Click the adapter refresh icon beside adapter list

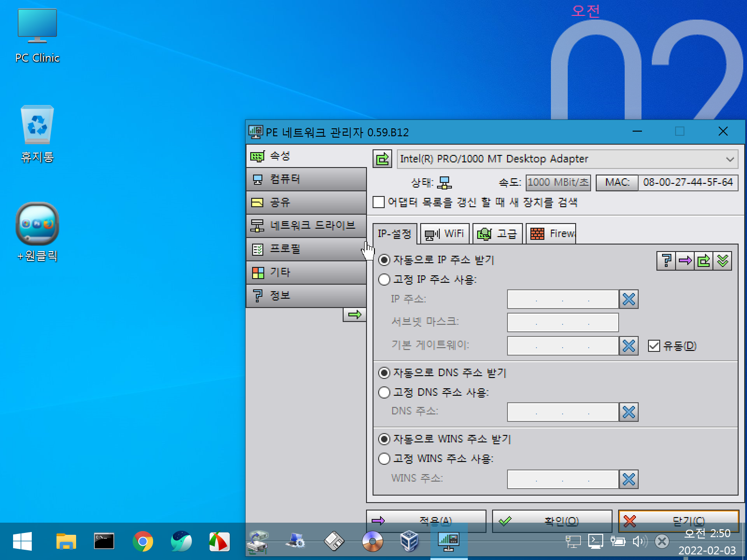(382, 159)
